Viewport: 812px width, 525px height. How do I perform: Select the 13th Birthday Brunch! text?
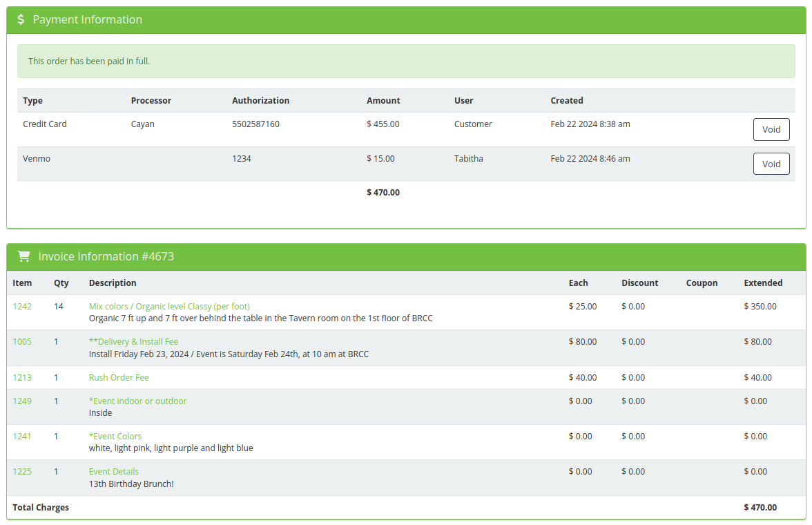(131, 484)
